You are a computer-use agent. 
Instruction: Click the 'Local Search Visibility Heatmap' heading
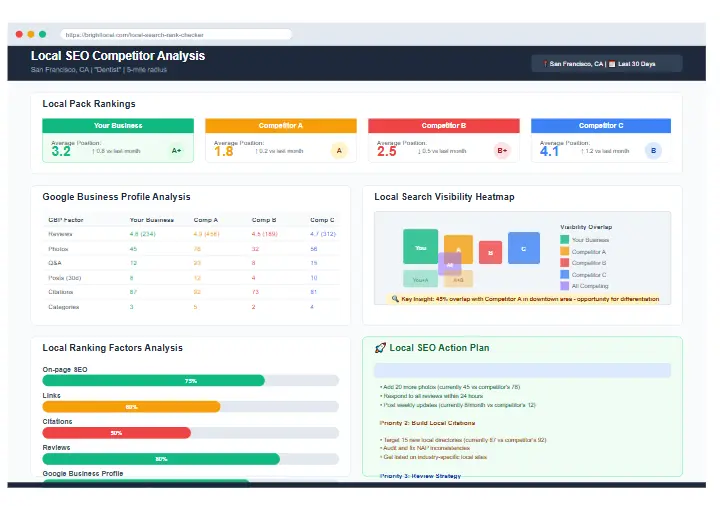(x=444, y=197)
